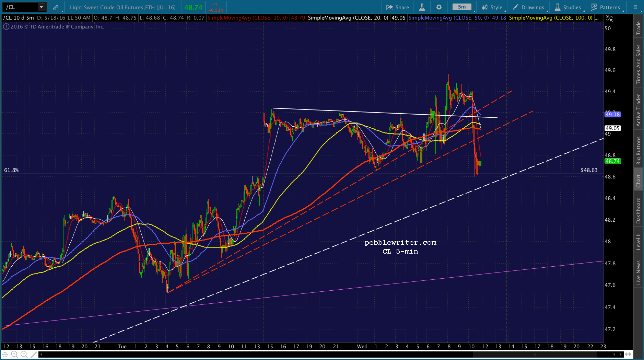Open the list options icon at toolbar end

(635, 7)
